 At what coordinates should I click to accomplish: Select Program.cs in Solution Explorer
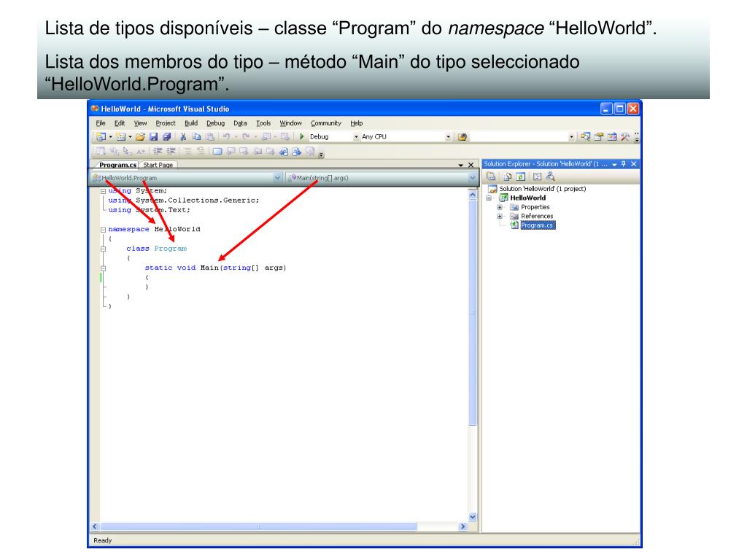(x=536, y=225)
